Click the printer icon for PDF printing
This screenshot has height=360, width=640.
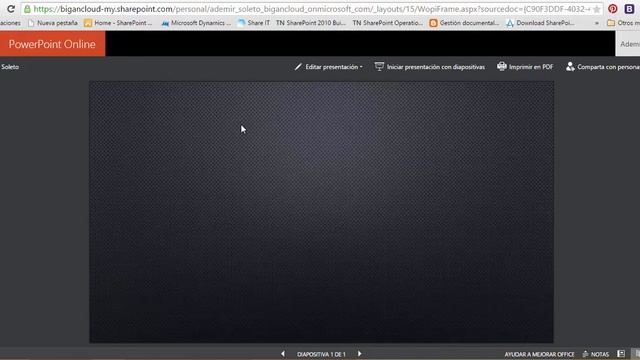(x=502, y=66)
